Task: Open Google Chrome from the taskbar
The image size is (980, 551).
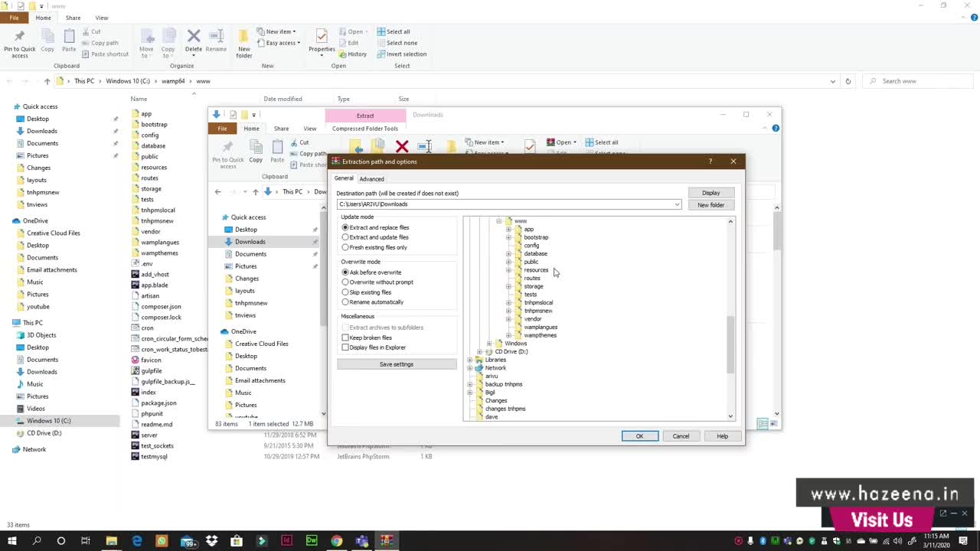Action: [337, 541]
